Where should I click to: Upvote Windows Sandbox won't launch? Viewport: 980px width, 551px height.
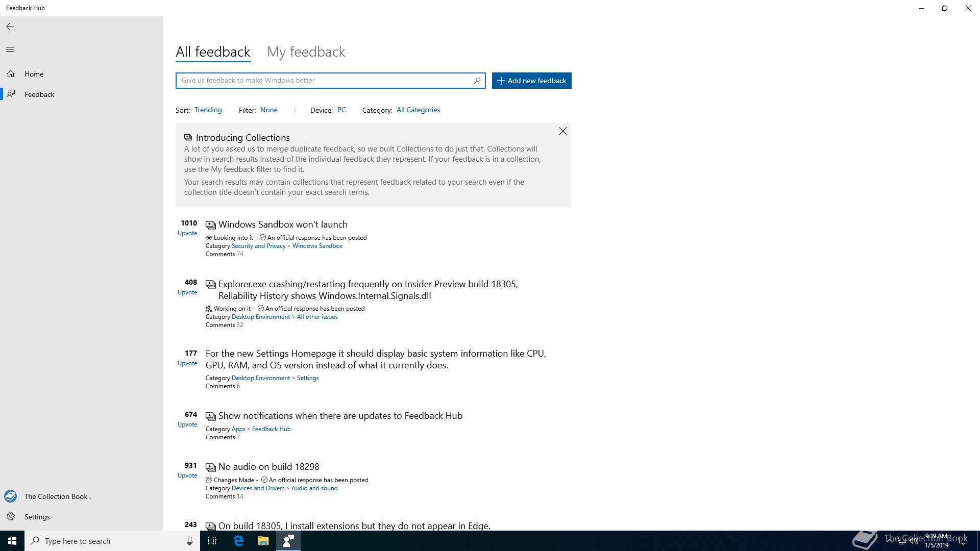187,233
